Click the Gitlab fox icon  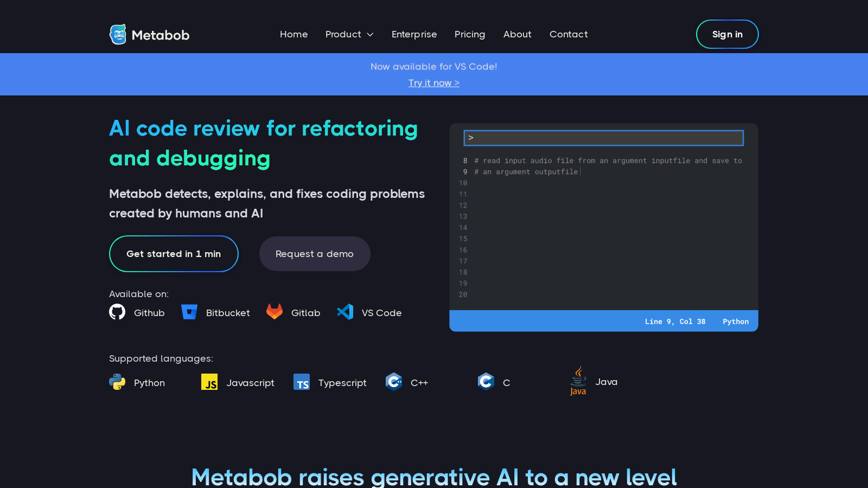pyautogui.click(x=275, y=311)
